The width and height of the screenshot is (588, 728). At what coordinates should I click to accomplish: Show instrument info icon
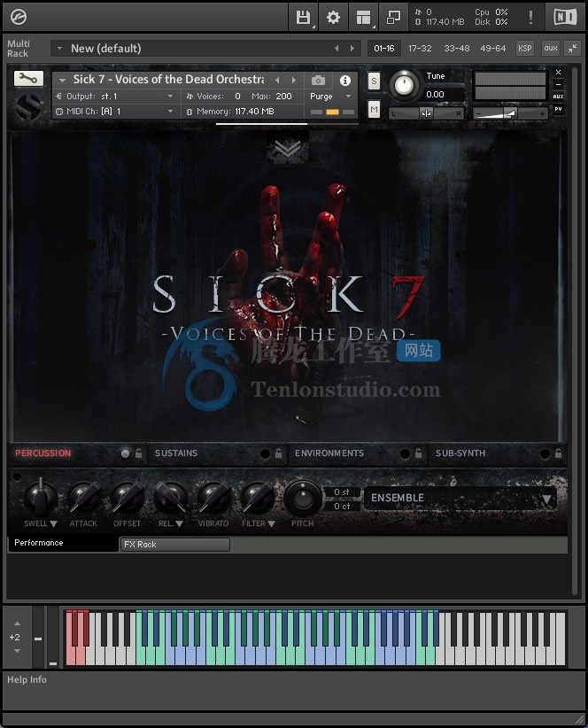tap(344, 81)
